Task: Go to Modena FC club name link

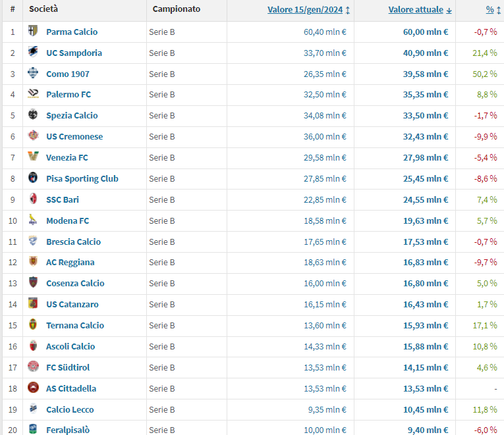Action: (x=67, y=220)
